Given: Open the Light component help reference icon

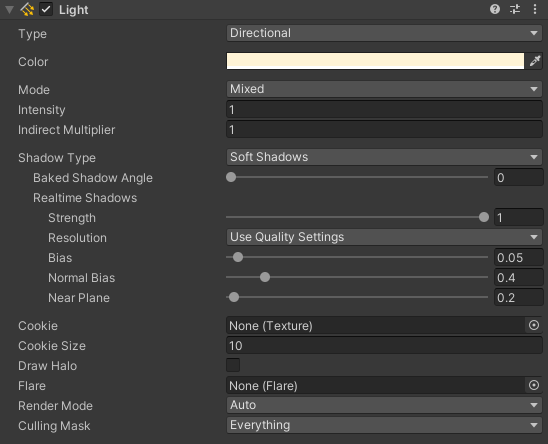Looking at the screenshot, I should point(495,9).
